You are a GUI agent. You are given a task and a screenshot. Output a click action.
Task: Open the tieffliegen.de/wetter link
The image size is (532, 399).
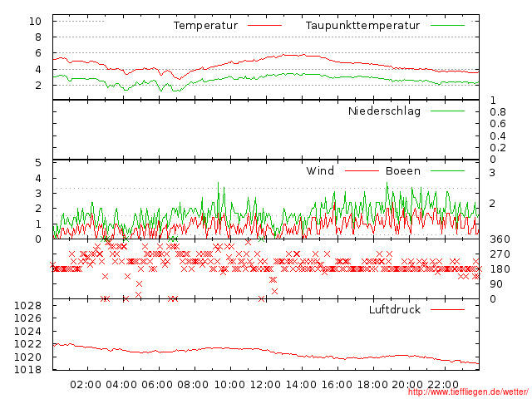coord(468,392)
